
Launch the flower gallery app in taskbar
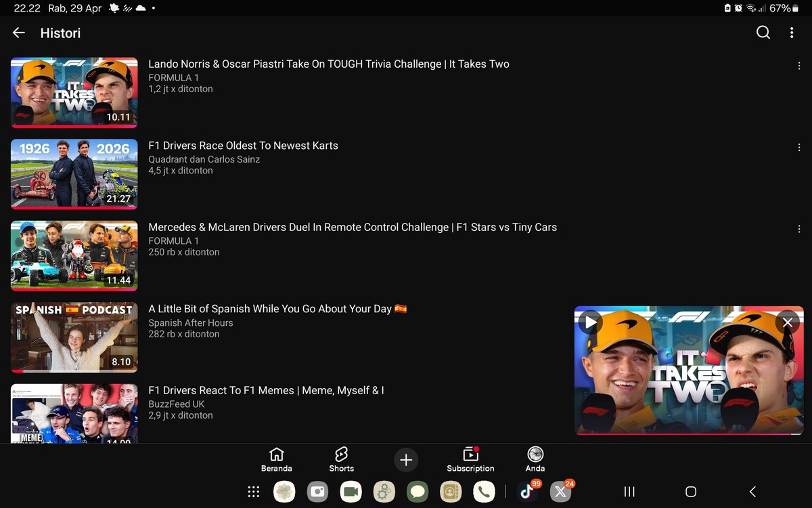click(x=284, y=492)
